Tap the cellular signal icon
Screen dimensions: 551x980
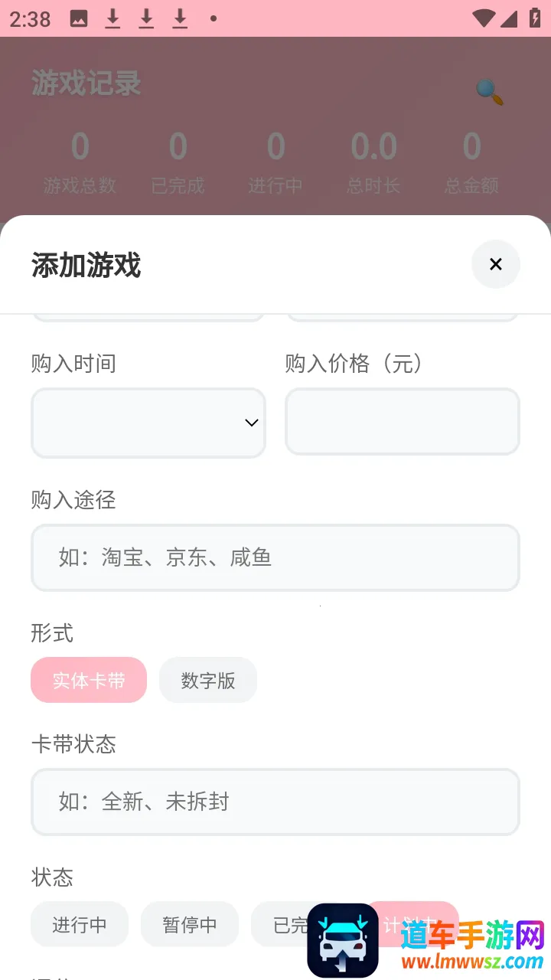[510, 19]
